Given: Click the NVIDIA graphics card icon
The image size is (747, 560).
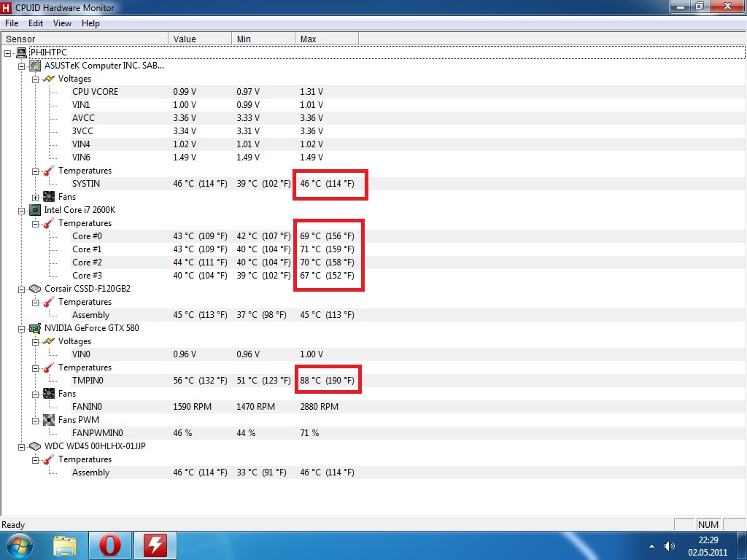Looking at the screenshot, I should tap(35, 328).
